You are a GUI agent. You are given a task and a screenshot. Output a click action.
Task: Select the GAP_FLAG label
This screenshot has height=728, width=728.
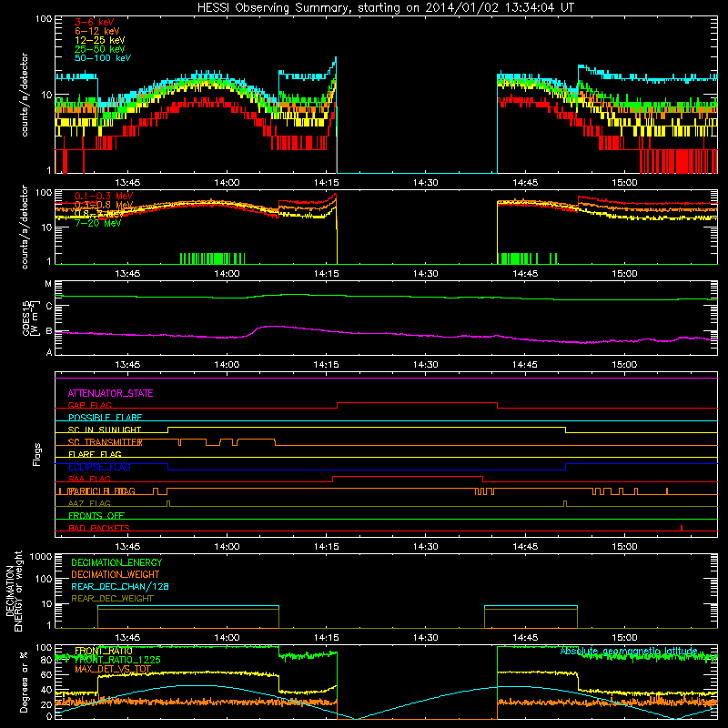point(89,405)
